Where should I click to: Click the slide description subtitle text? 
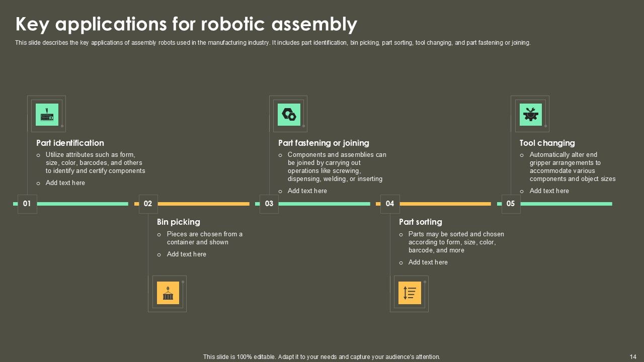[x=273, y=43]
